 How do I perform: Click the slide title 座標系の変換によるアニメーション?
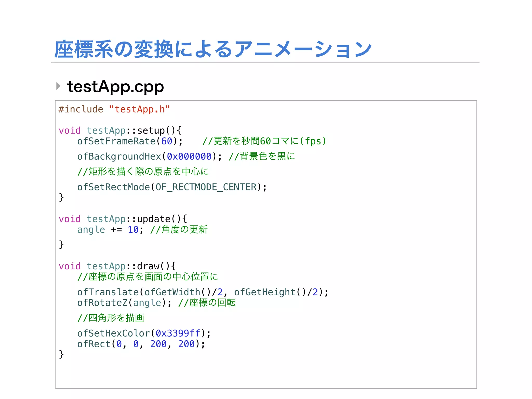pyautogui.click(x=213, y=49)
